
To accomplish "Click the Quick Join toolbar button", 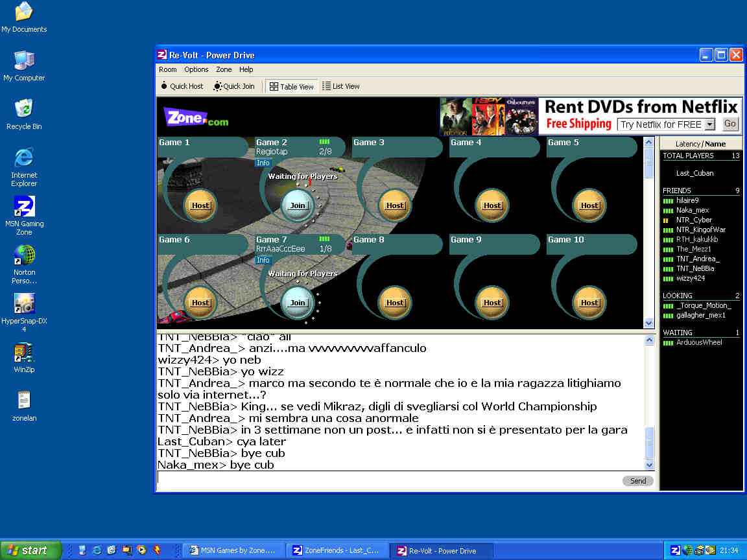I will (234, 86).
